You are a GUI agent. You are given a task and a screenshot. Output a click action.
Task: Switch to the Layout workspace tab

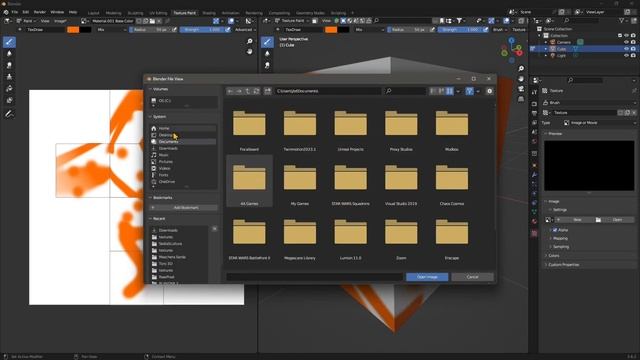pos(93,13)
